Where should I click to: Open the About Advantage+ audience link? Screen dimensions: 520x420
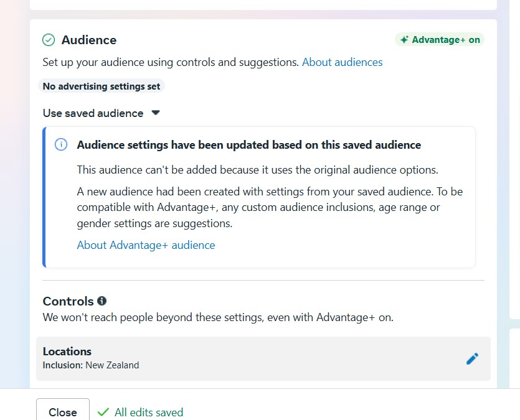[146, 245]
